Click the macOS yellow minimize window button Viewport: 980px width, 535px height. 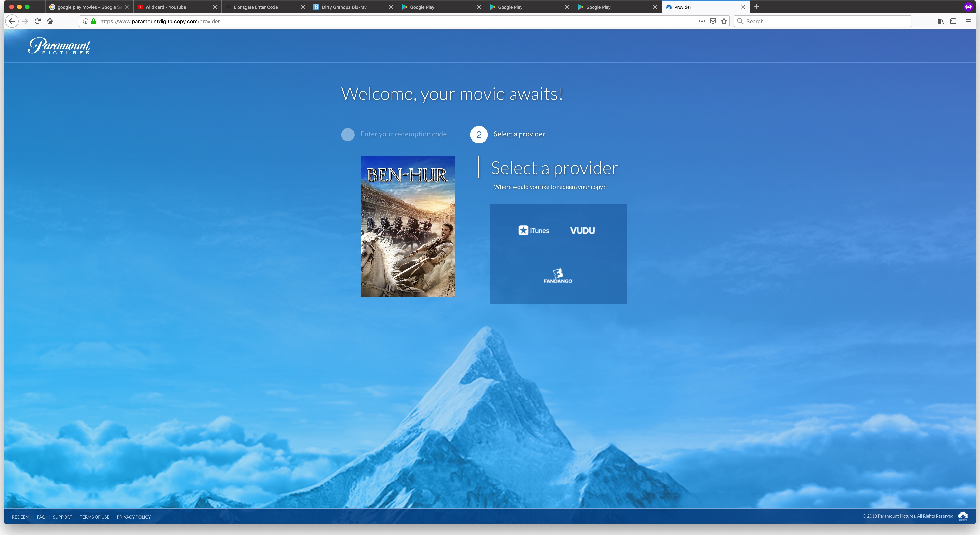click(19, 7)
